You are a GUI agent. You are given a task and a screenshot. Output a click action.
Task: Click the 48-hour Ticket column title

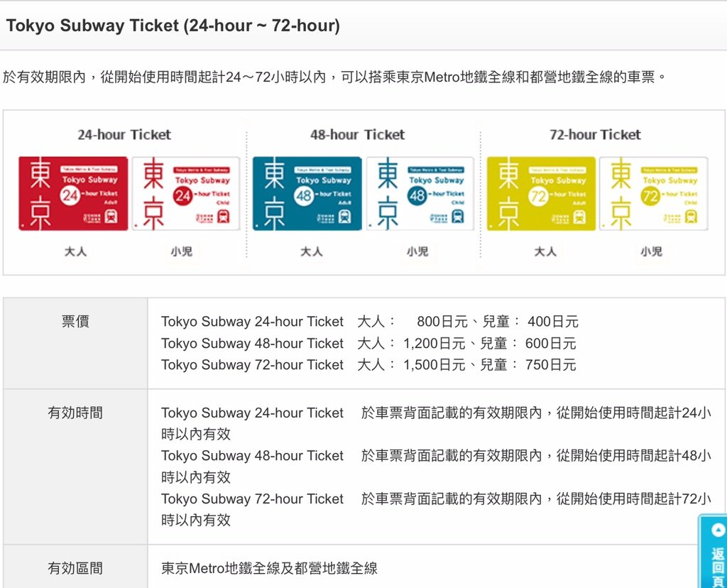[358, 134]
